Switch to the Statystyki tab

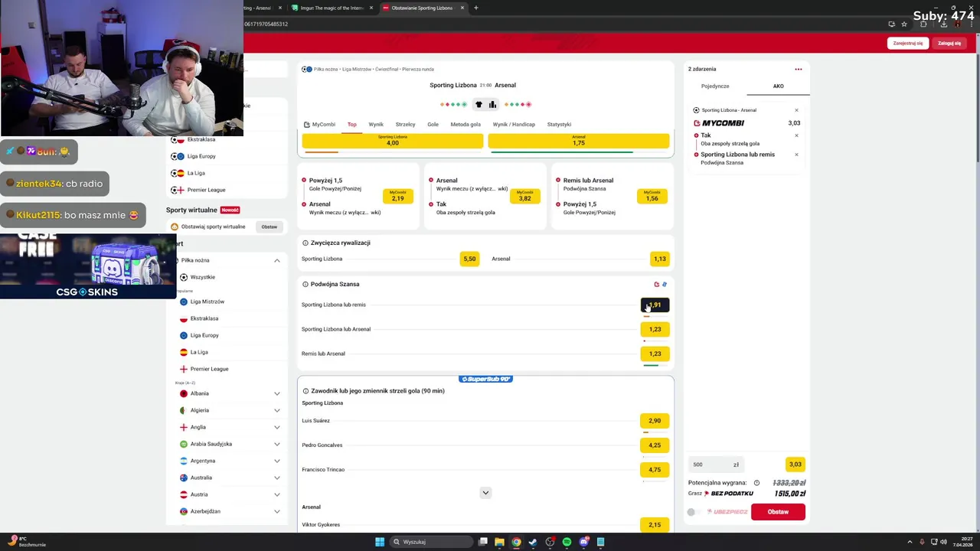point(559,124)
